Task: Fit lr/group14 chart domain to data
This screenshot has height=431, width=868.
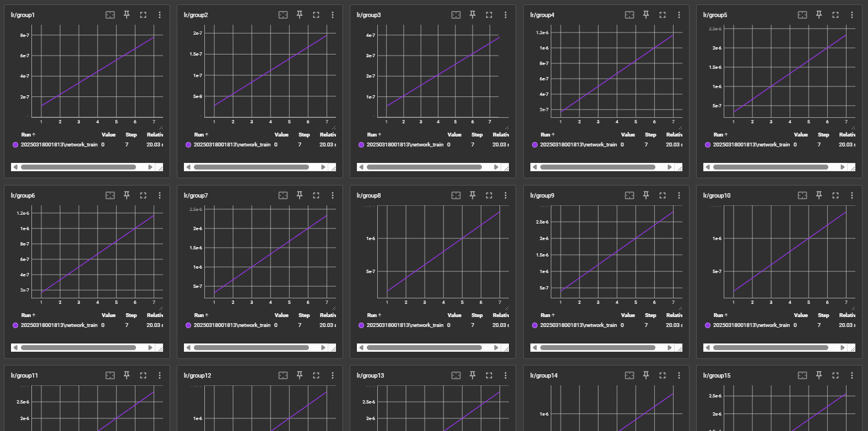Action: [x=630, y=375]
